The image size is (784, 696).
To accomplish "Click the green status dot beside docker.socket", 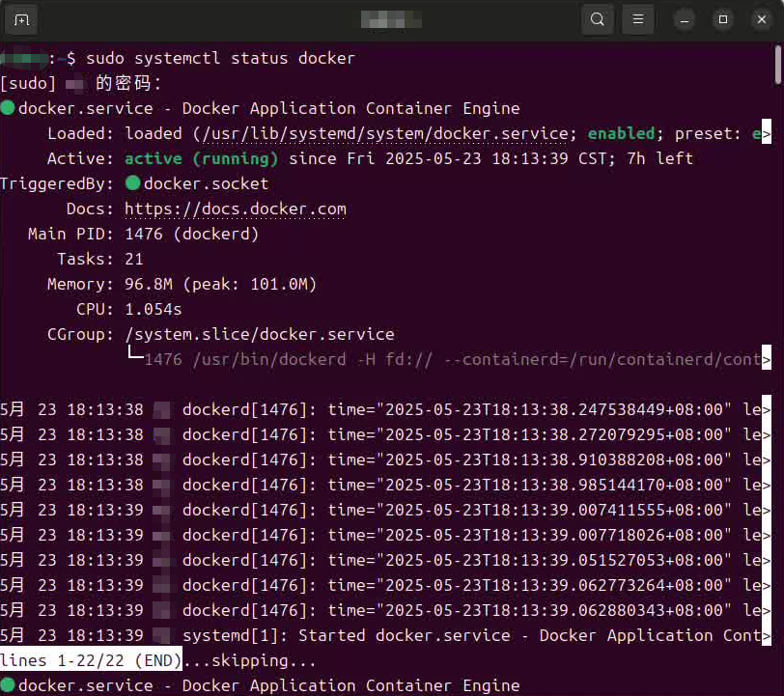I will click(x=132, y=183).
